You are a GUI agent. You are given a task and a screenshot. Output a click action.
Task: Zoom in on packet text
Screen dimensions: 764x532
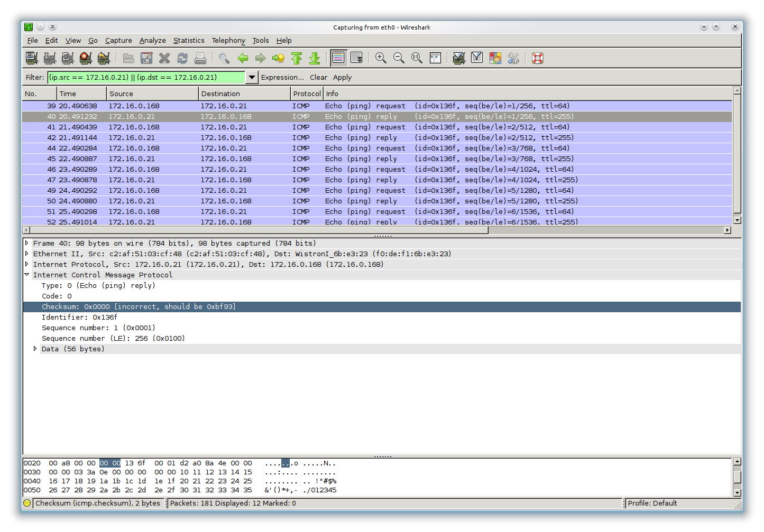[x=381, y=58]
